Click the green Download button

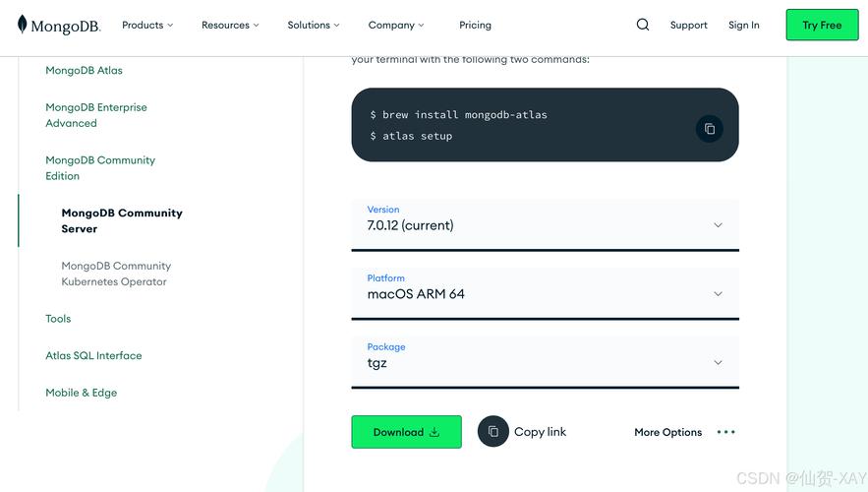(x=406, y=432)
